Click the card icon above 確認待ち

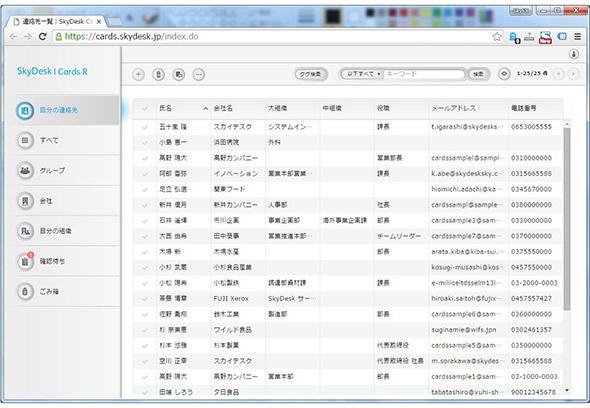(25, 231)
